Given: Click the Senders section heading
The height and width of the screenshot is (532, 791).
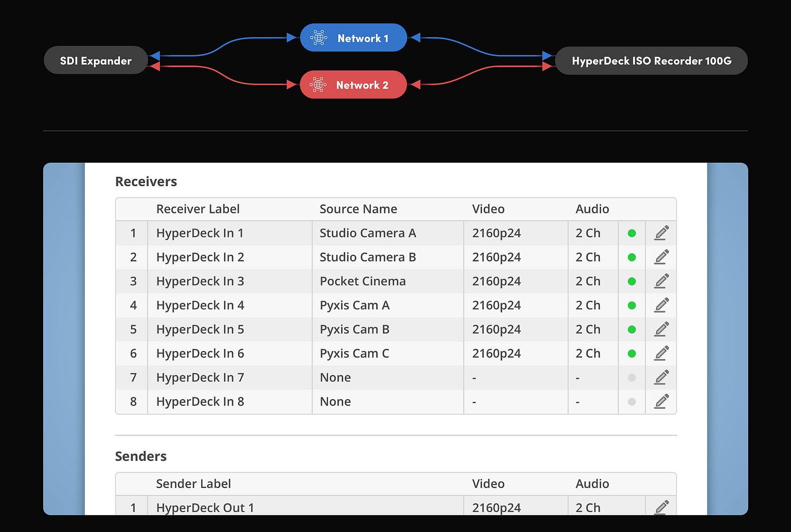Looking at the screenshot, I should click(141, 456).
